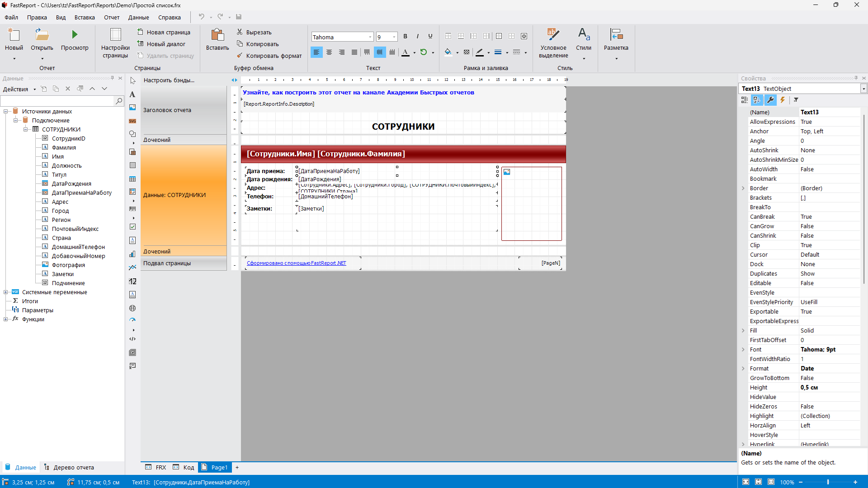
Task: Open the Отчет menu
Action: (x=111, y=18)
